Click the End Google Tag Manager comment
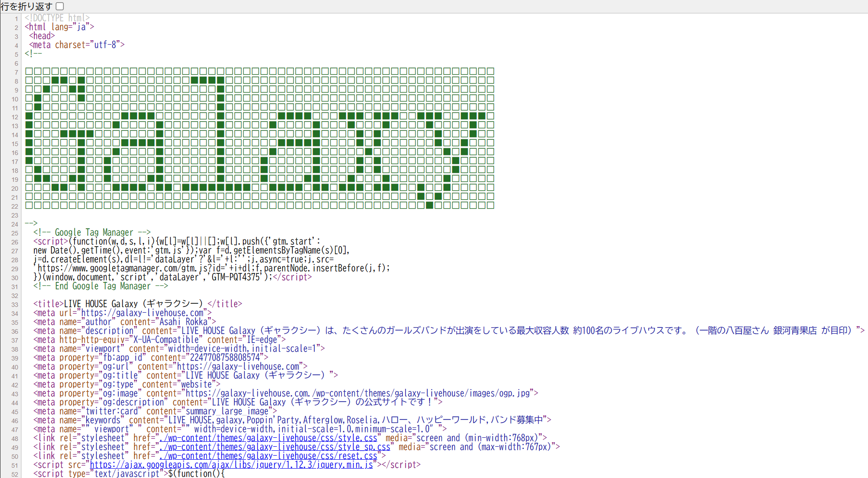The height and width of the screenshot is (478, 868). pyautogui.click(x=100, y=286)
